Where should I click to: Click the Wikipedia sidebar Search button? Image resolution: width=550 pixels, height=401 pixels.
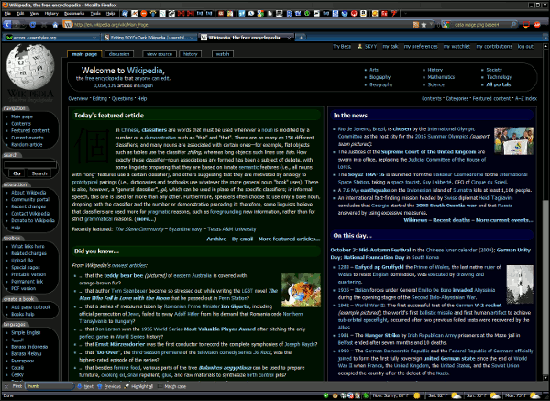tap(40, 173)
